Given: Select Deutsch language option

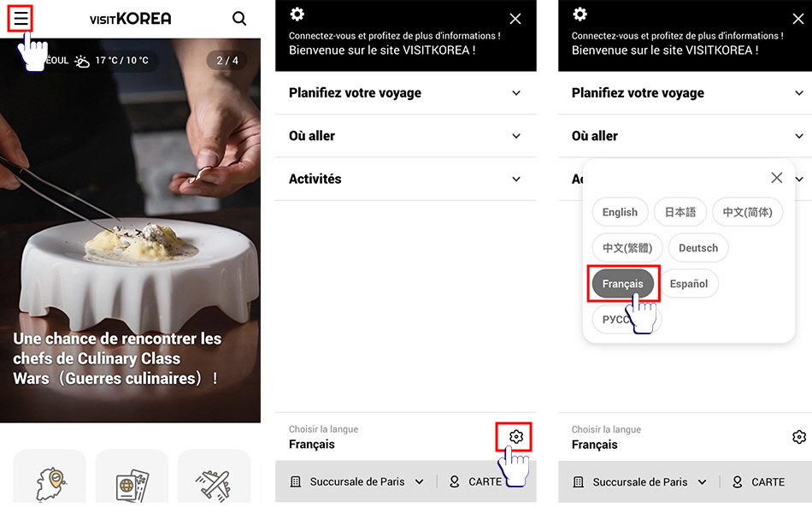Looking at the screenshot, I should click(x=698, y=248).
